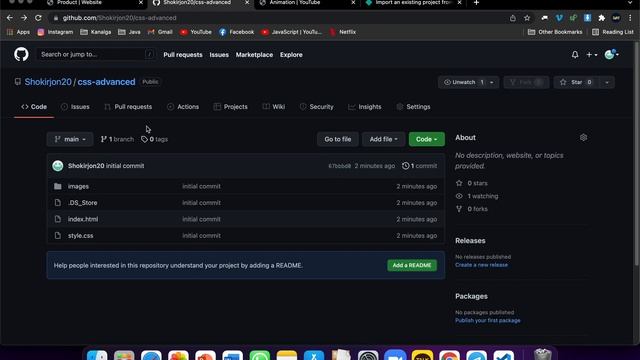Click the share icon in address bar
Image resolution: width=640 pixels, height=360 pixels.
pyautogui.click(x=513, y=18)
